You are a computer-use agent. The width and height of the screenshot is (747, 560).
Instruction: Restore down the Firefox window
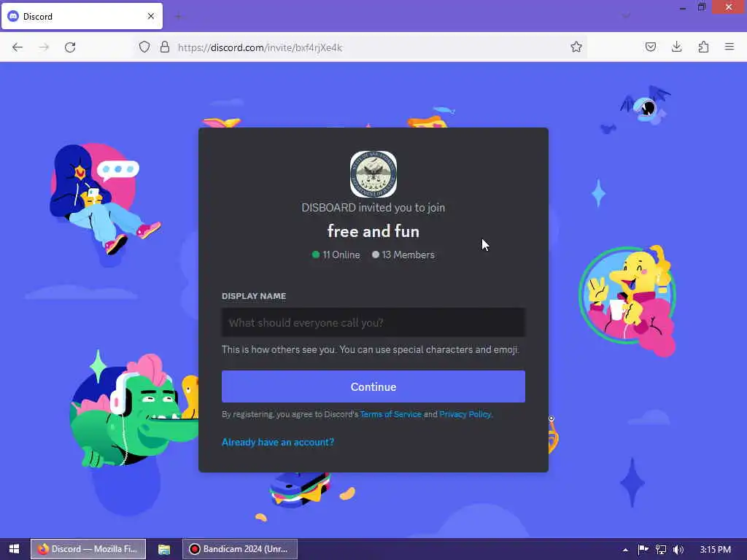click(702, 7)
